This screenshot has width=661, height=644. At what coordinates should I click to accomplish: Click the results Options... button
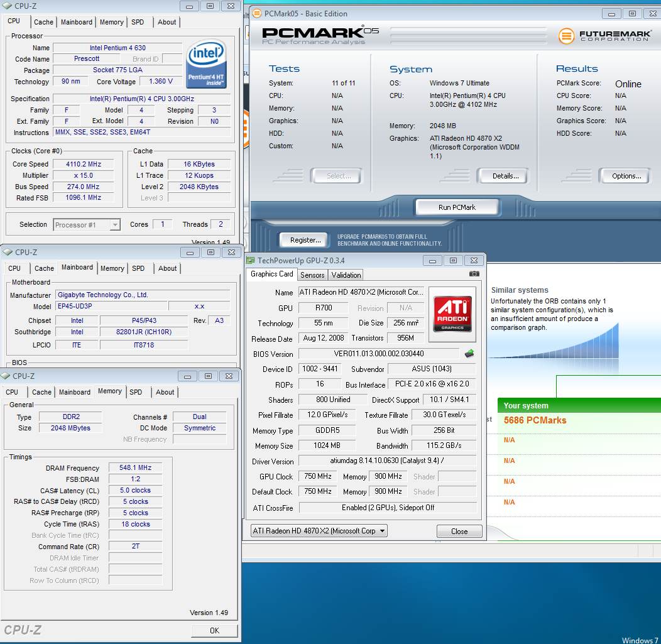coord(626,176)
